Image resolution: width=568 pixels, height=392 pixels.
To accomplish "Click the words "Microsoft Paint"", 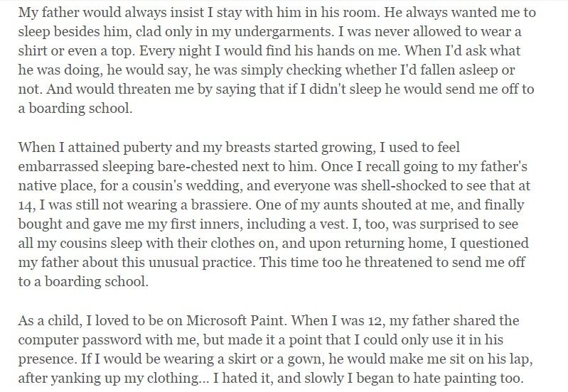I will 237,320.
